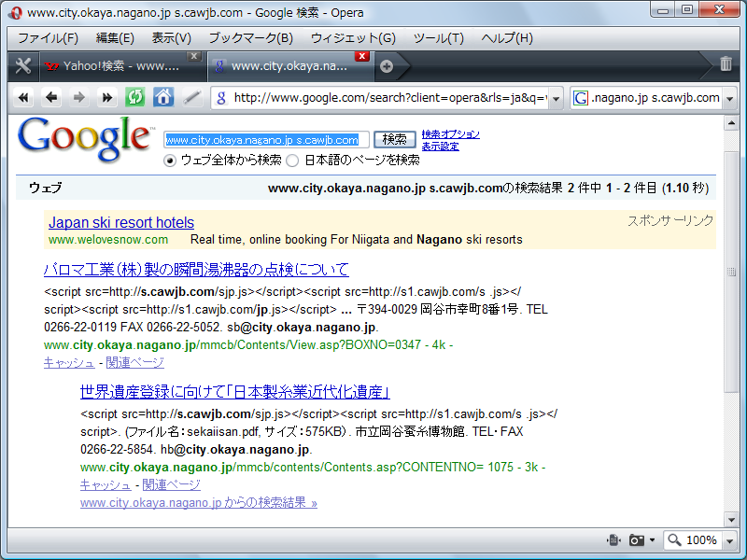Go back with the Back arrow
The height and width of the screenshot is (560, 747).
click(51, 98)
